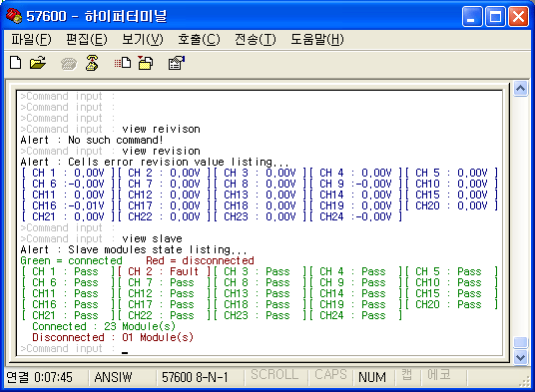Click the vertical scrollbar thumb

521,342
